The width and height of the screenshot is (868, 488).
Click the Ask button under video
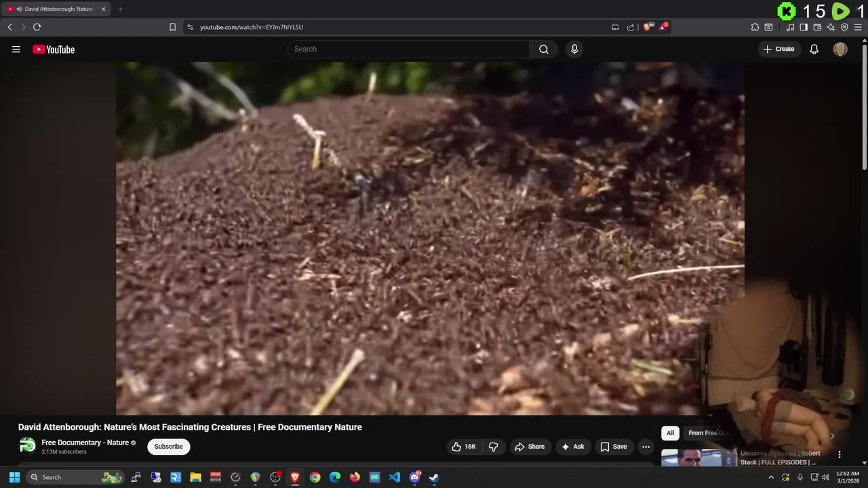572,447
